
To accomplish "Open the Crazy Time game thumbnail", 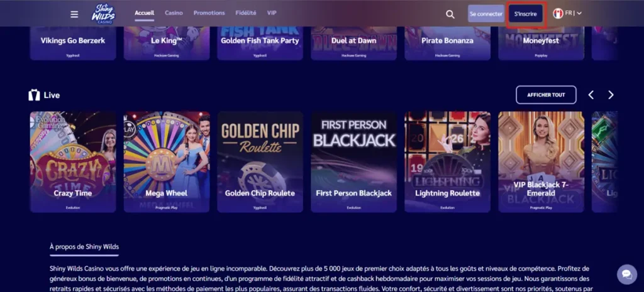I will tap(73, 162).
